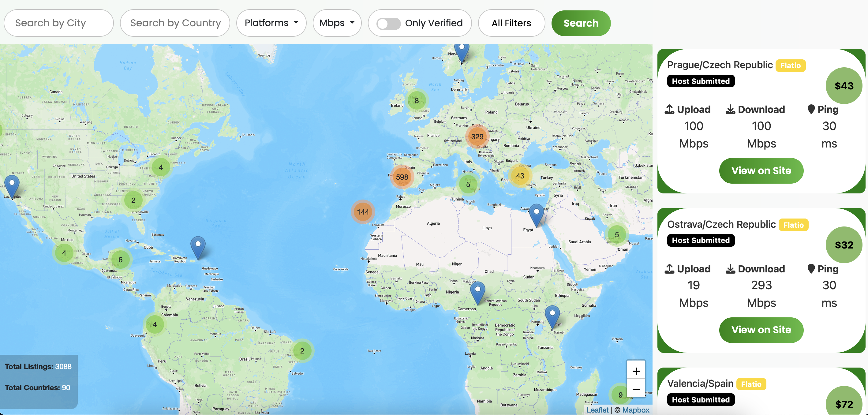Click the $43 price circle
Viewport: 868px width, 415px height.
pyautogui.click(x=844, y=86)
